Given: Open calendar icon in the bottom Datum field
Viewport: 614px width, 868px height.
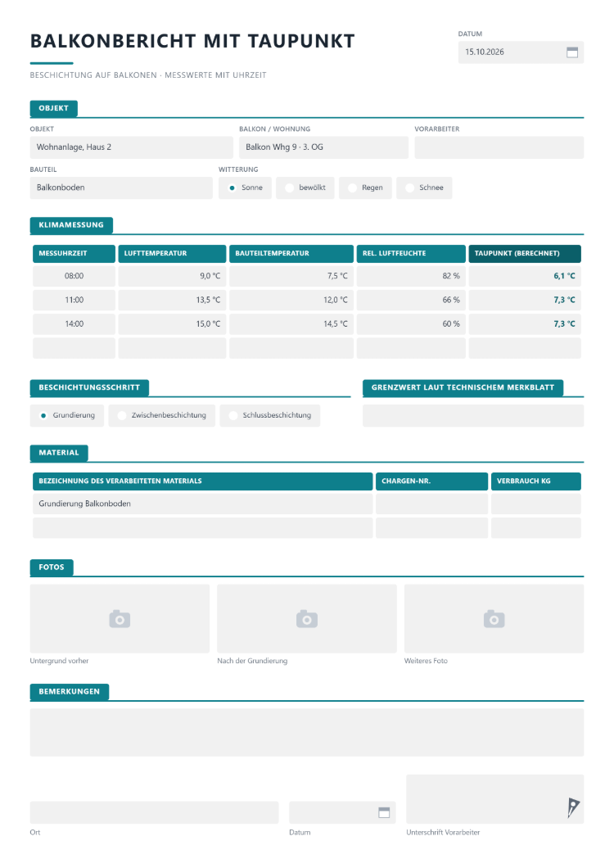Looking at the screenshot, I should pyautogui.click(x=384, y=812).
